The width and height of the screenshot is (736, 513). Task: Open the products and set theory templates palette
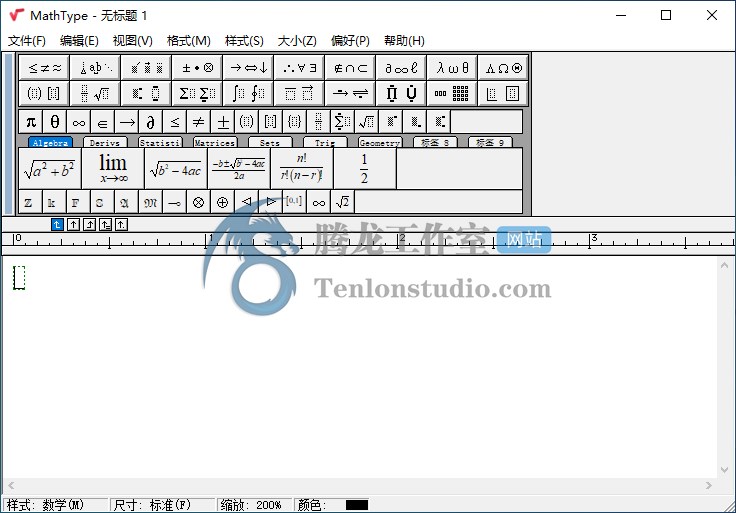click(401, 93)
